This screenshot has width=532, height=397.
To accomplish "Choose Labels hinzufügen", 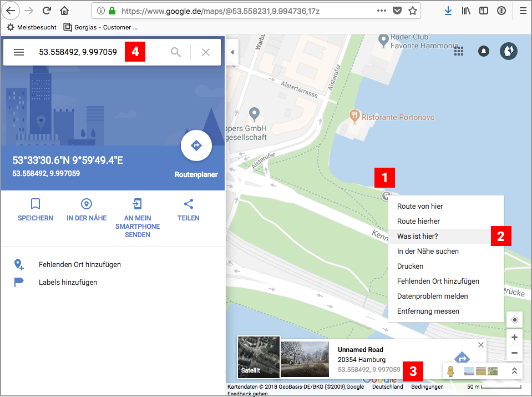I will tap(68, 282).
